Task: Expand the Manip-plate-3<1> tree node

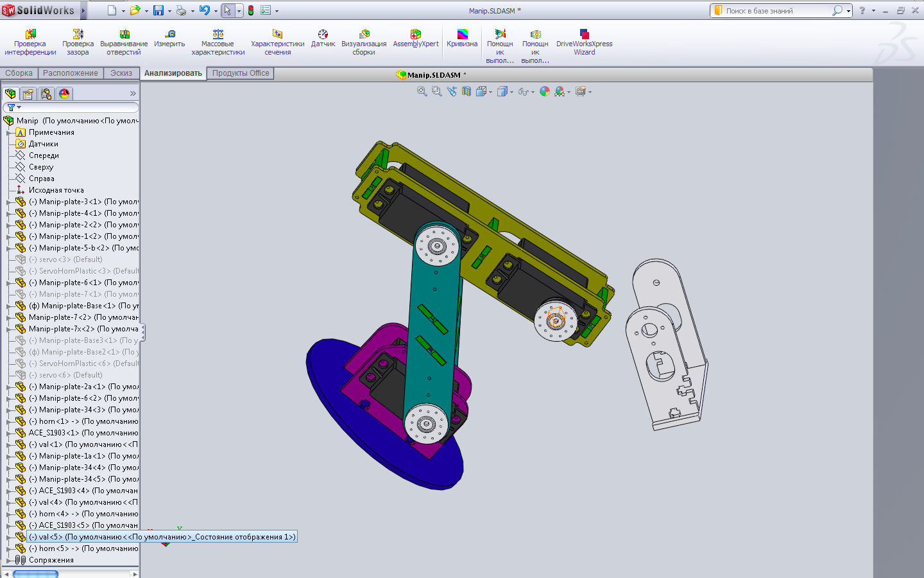Action: 9,202
